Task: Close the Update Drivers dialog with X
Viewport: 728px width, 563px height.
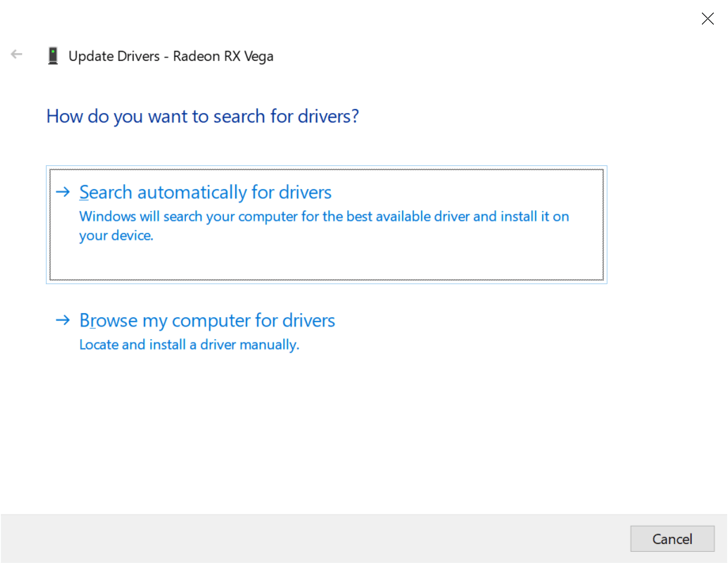Action: click(707, 19)
